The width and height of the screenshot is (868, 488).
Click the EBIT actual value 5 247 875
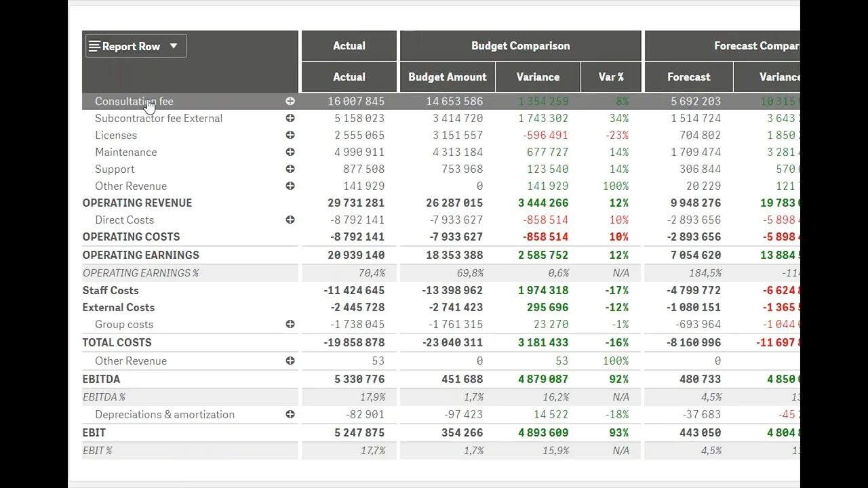point(359,432)
